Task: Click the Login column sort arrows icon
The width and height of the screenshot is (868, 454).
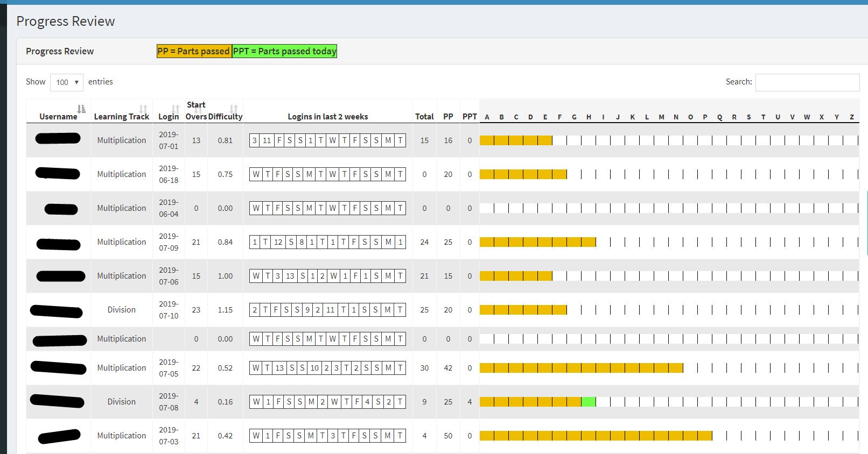Action: (176, 109)
